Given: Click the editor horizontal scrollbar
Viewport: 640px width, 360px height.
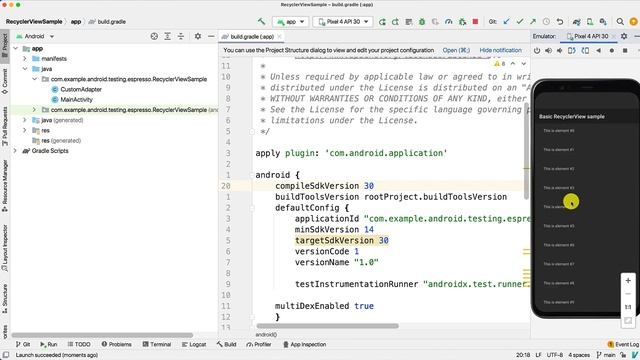Looking at the screenshot, I should point(327,326).
